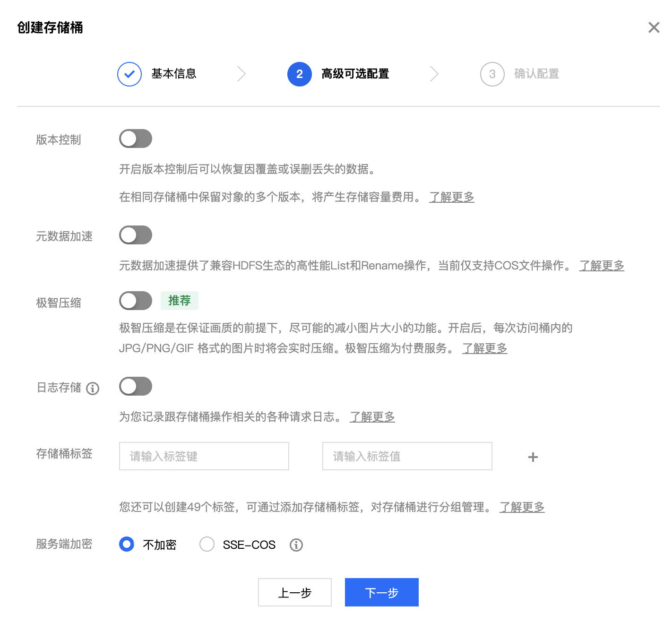
Task: Open 了解更多 link for bucket tags
Action: pyautogui.click(x=522, y=507)
